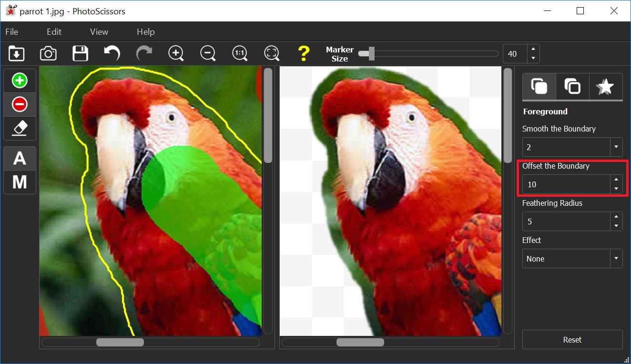Click the Marker Size slider handle

(371, 54)
